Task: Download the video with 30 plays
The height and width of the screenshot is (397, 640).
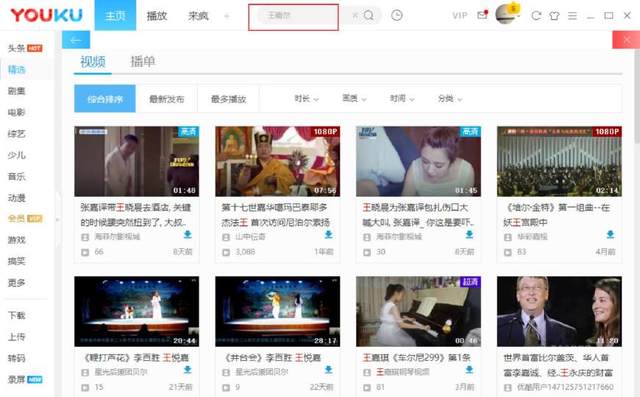Action: pyautogui.click(x=469, y=235)
